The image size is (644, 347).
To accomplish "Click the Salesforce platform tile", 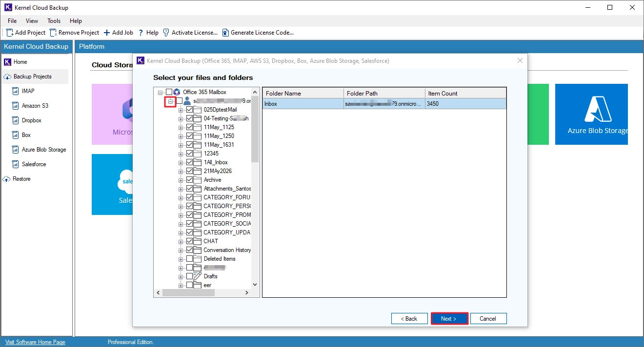I will pyautogui.click(x=112, y=184).
